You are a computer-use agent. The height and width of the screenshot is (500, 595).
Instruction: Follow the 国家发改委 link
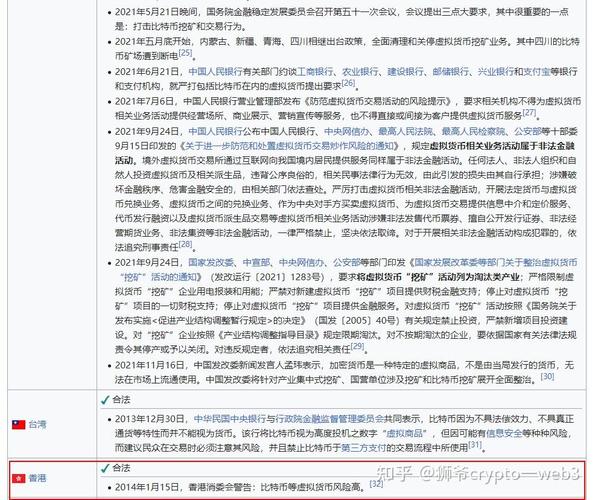tap(211, 263)
